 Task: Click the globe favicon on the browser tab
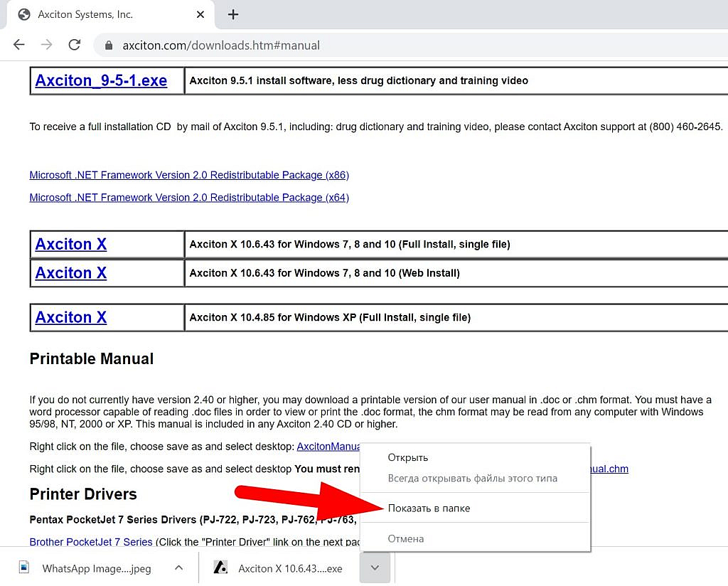24,14
